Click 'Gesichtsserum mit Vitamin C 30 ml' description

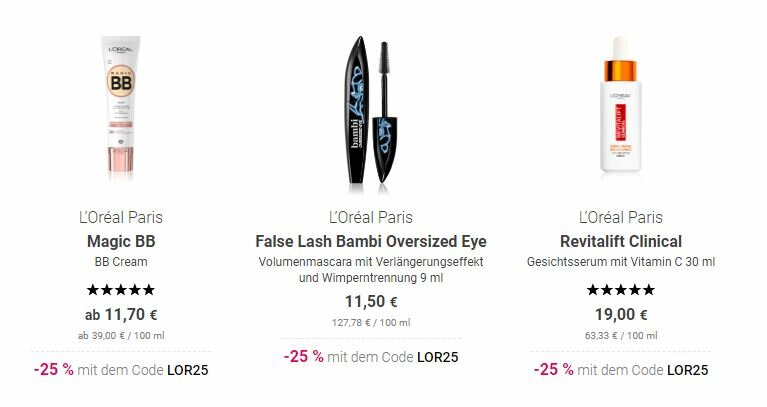621,262
